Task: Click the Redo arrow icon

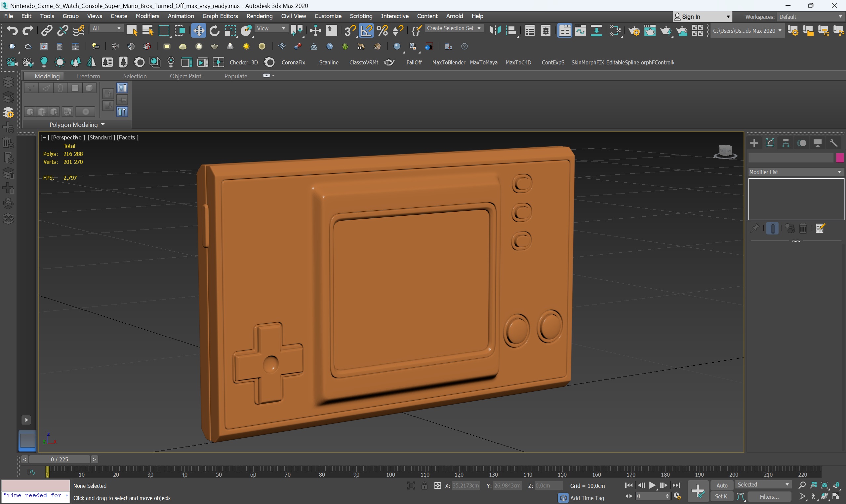Action: click(28, 31)
